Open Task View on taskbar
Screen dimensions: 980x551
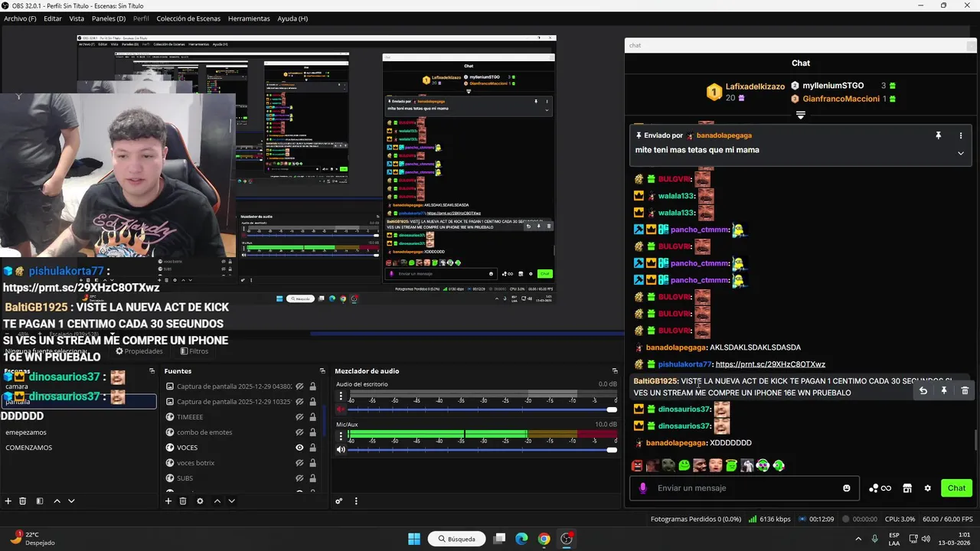pos(499,539)
